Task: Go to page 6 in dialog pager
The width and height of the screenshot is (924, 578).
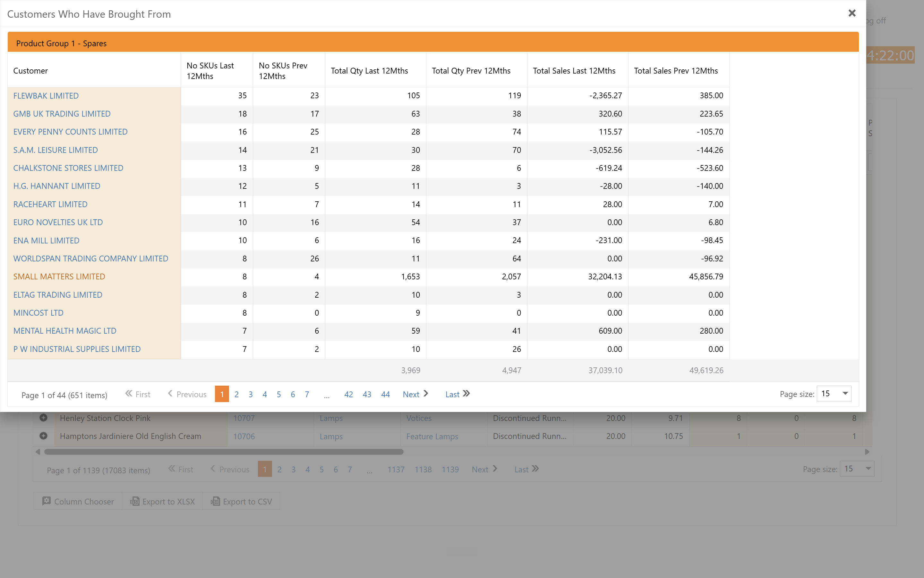Action: pos(293,394)
